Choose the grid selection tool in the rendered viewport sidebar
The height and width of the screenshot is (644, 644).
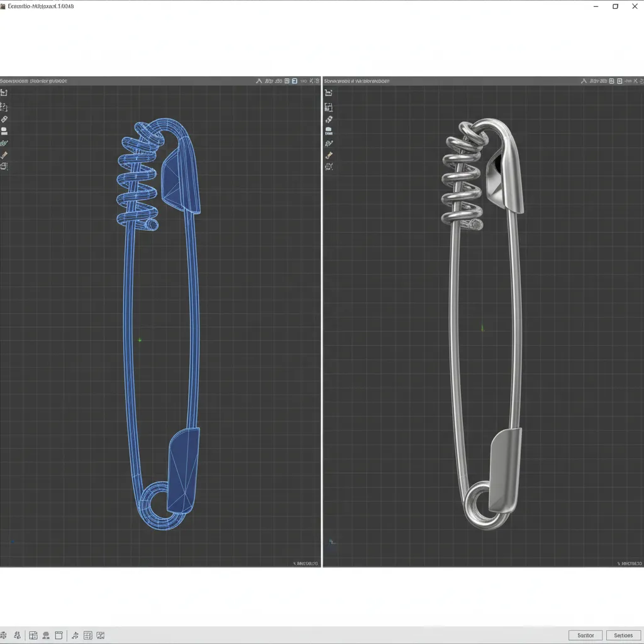(x=328, y=108)
